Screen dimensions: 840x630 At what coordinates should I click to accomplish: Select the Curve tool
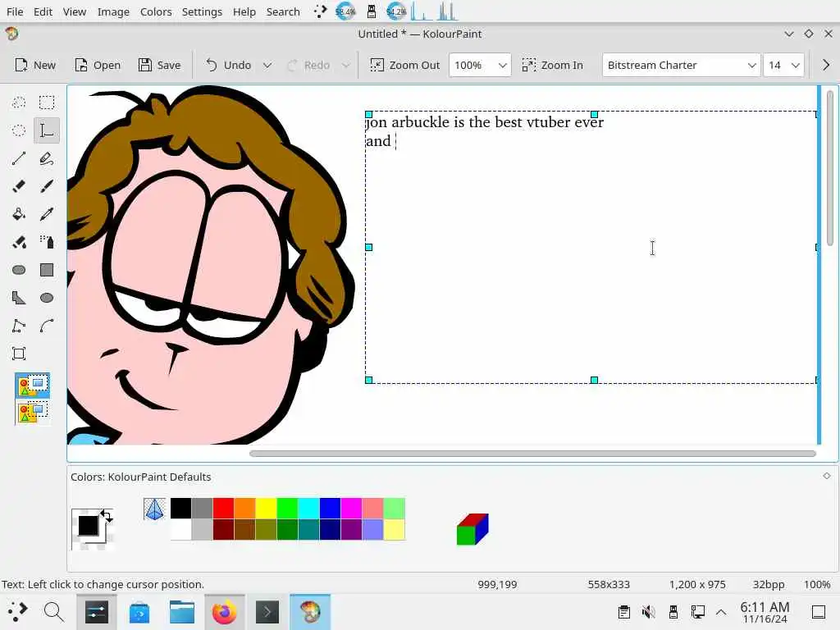(x=47, y=325)
